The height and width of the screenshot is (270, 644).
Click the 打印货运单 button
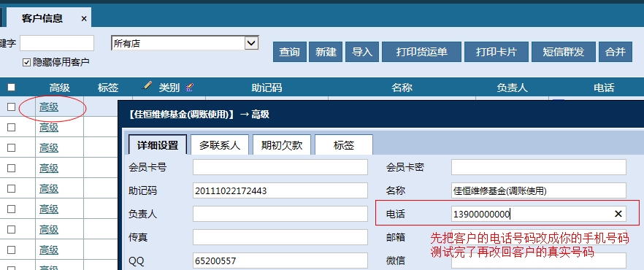(421, 52)
